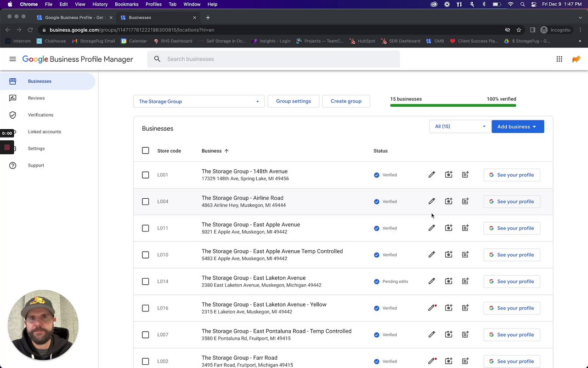
Task: Open The Storage Group selector dropdown
Action: (199, 101)
